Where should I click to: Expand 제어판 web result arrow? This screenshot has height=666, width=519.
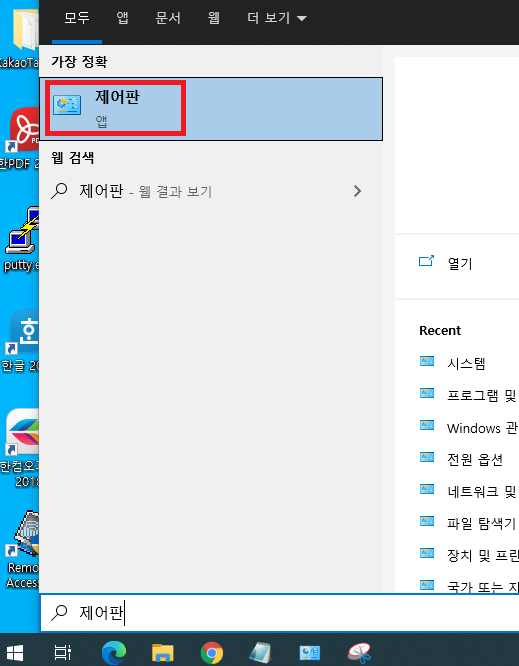tap(357, 191)
